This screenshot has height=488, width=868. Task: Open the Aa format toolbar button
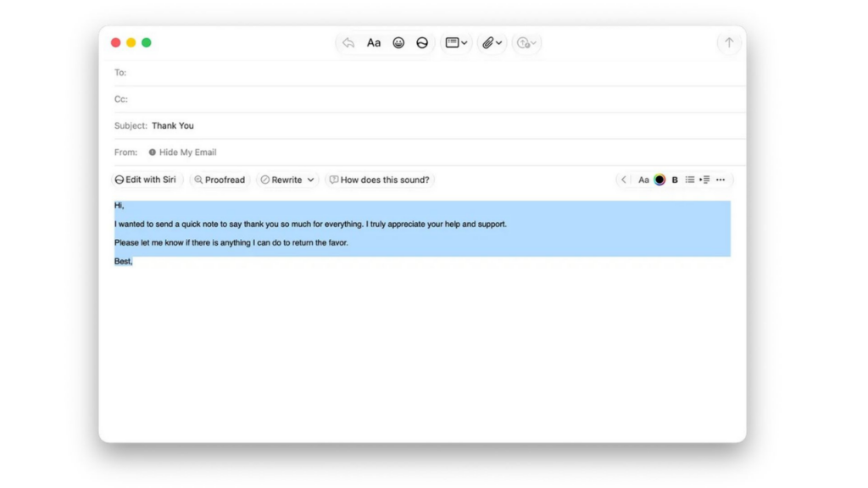[x=374, y=42]
